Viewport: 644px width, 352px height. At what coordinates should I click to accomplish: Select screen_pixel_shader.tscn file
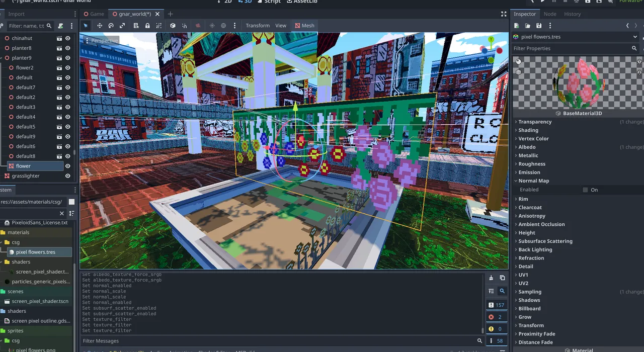point(40,301)
